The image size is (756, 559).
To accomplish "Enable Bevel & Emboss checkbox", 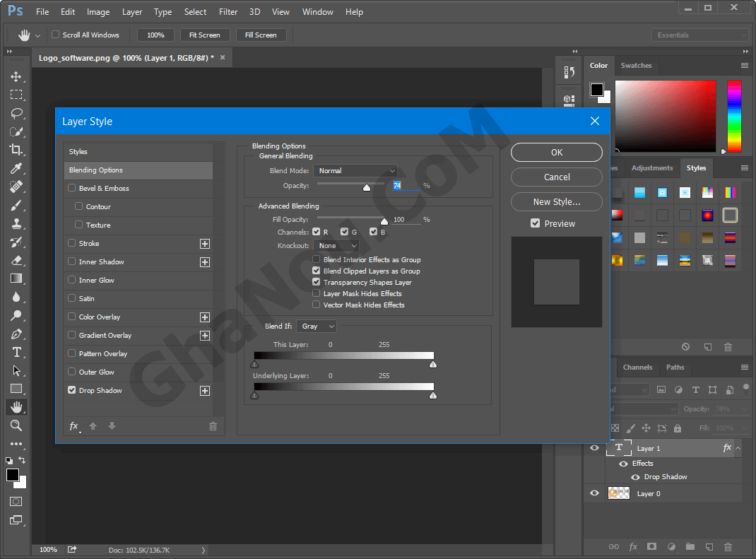I will pos(72,188).
